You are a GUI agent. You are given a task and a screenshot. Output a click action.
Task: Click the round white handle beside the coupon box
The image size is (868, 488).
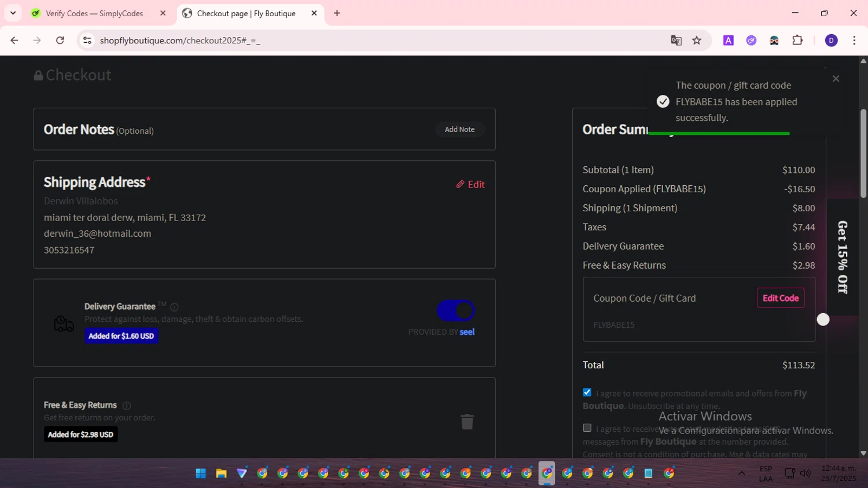823,320
